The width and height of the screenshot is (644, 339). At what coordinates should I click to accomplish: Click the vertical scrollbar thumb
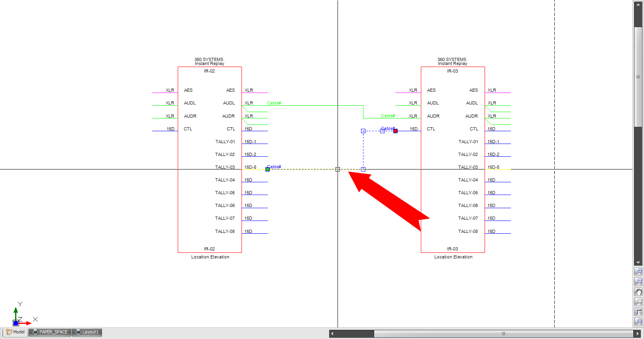coord(638,77)
